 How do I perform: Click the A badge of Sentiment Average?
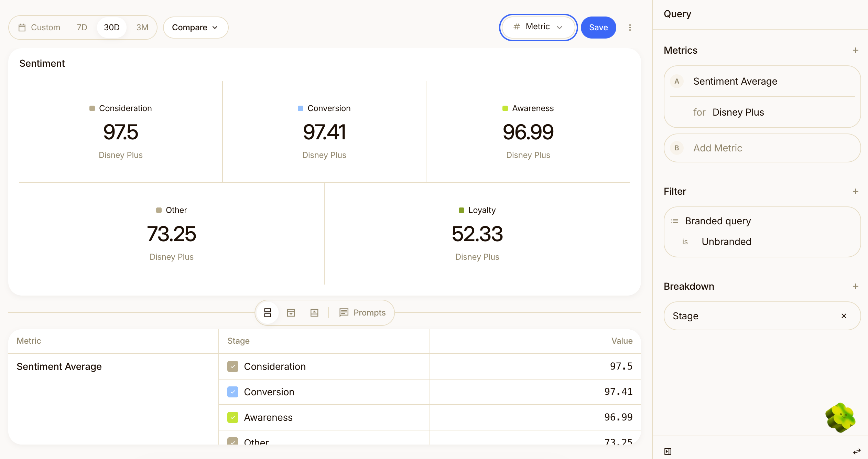677,81
